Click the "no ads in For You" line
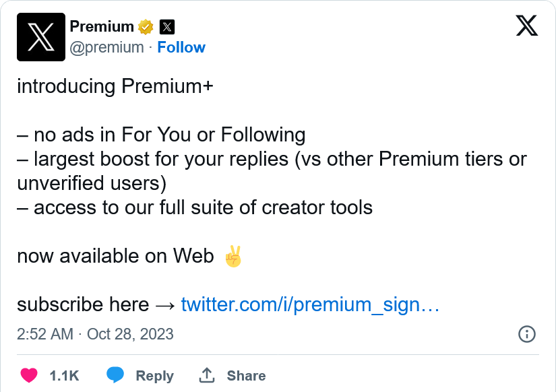This screenshot has height=392, width=556. click(x=162, y=135)
